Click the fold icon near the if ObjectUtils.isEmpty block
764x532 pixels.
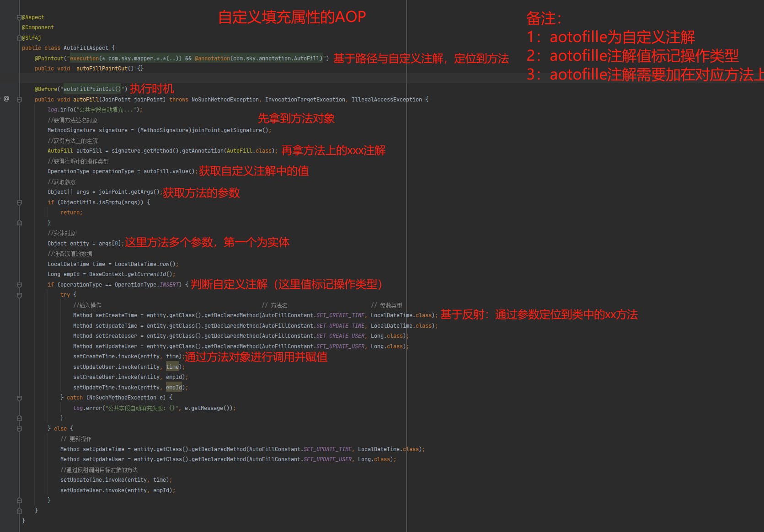19,202
